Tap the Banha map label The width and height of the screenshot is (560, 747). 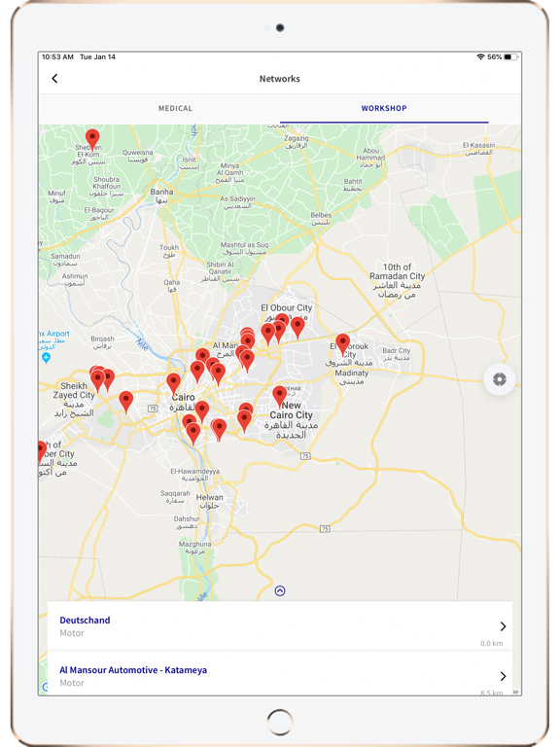coord(162,196)
